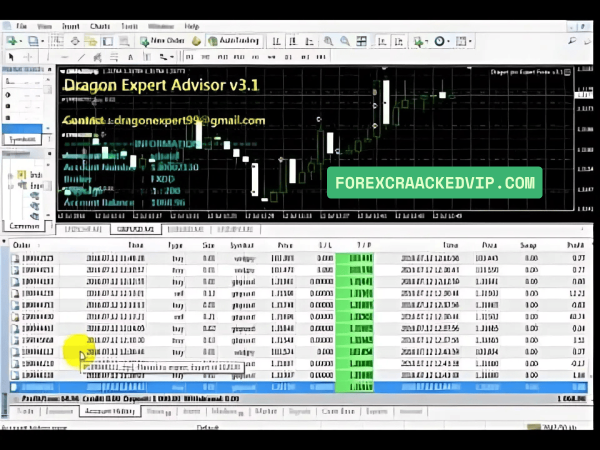Image resolution: width=600 pixels, height=450 pixels.
Task: Select the Cursor arrow tool
Action: click(11, 57)
